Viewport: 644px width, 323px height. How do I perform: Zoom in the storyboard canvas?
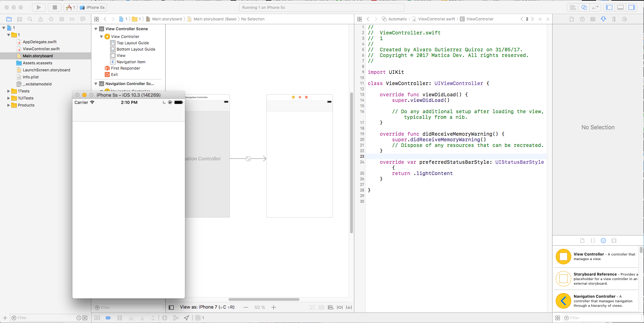273,307
